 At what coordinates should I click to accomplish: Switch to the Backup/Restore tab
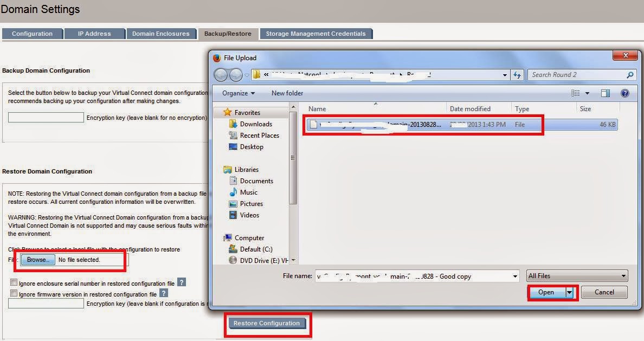click(x=228, y=34)
